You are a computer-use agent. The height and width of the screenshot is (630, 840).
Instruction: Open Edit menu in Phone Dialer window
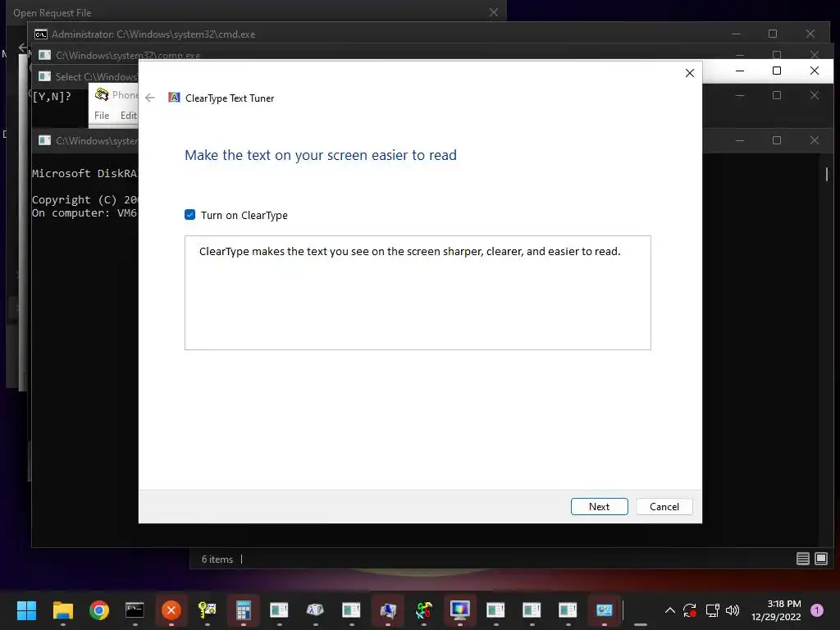[x=129, y=115]
